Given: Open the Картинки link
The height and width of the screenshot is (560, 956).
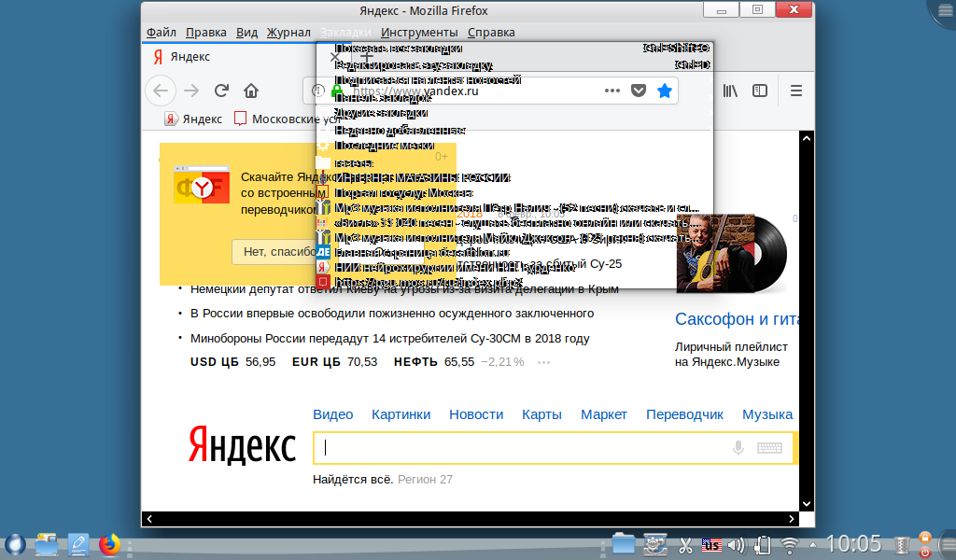Looking at the screenshot, I should (x=401, y=414).
